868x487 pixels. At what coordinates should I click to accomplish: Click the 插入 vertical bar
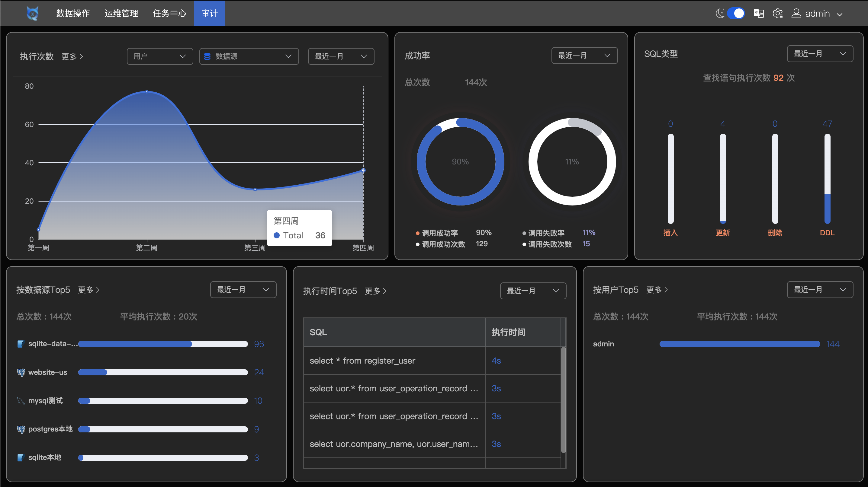tap(670, 179)
